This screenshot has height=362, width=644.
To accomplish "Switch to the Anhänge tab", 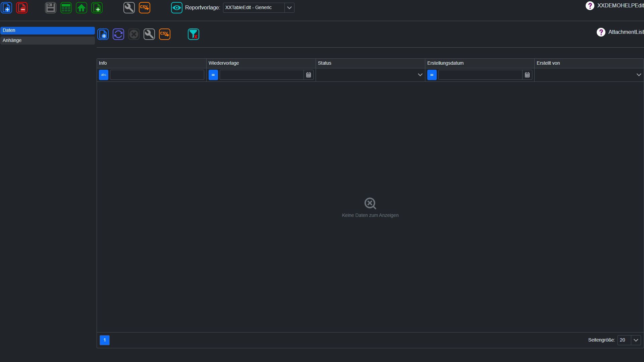I will tap(48, 40).
